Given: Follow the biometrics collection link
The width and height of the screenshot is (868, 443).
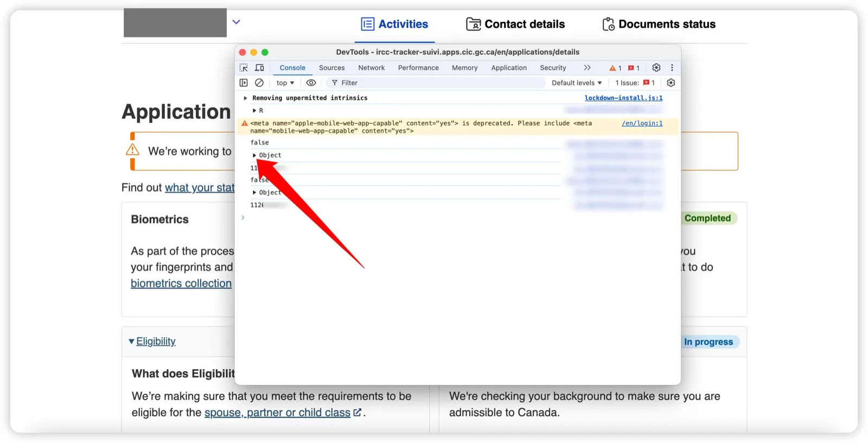Looking at the screenshot, I should [x=181, y=283].
